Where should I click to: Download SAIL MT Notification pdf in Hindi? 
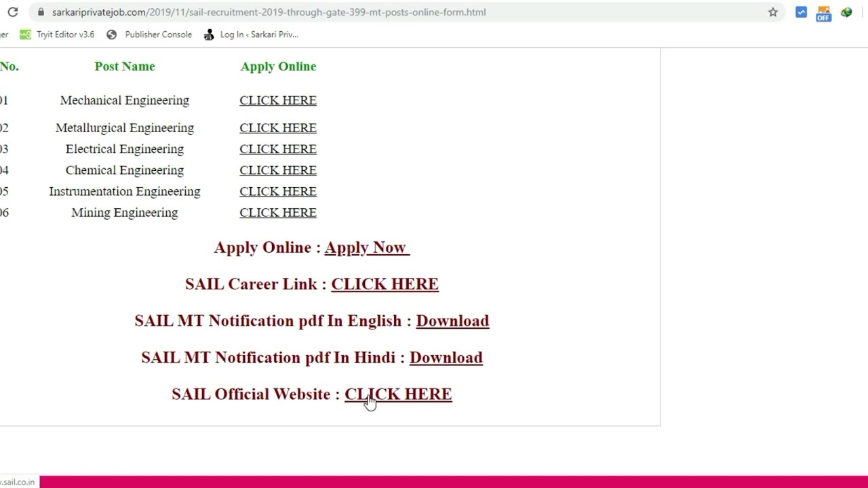pyautogui.click(x=446, y=357)
